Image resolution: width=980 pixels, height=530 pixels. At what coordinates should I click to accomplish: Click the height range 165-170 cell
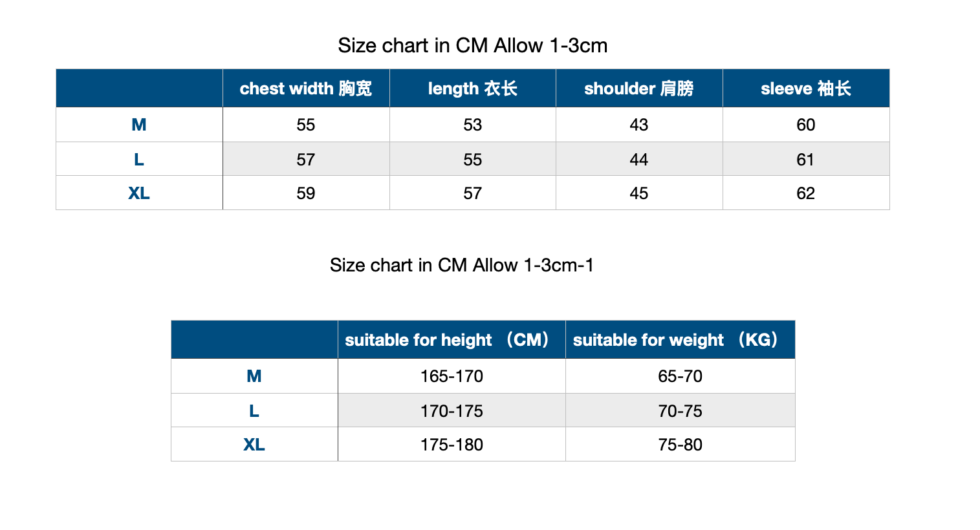pyautogui.click(x=452, y=376)
